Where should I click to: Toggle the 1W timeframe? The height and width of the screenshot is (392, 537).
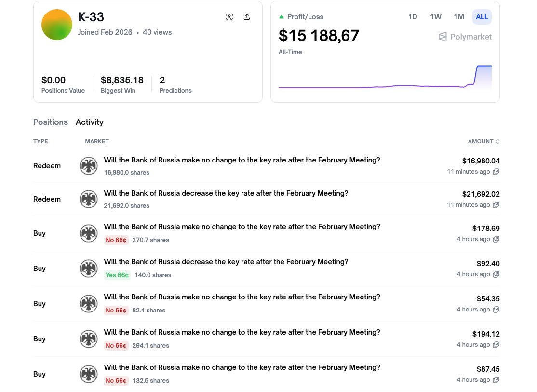(x=436, y=16)
